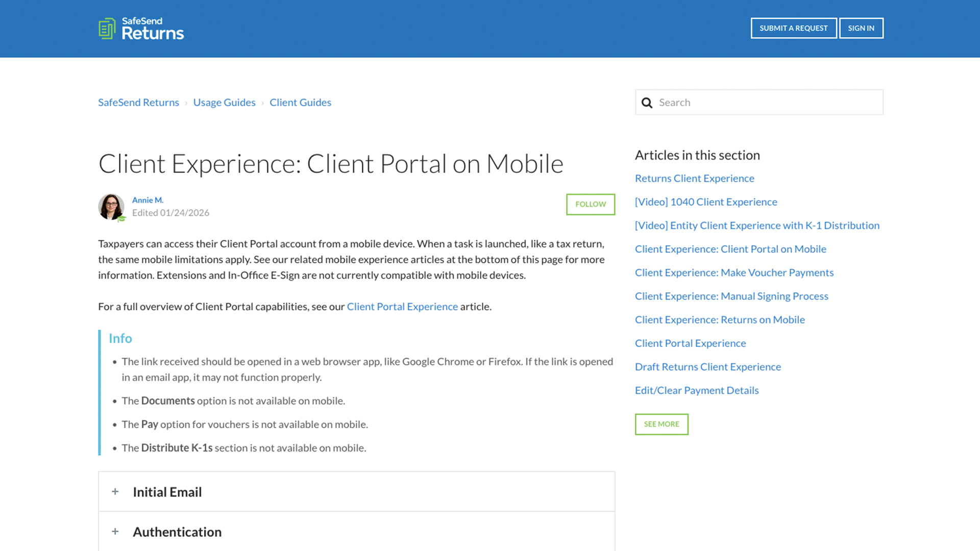The width and height of the screenshot is (980, 551).
Task: Click the Sign In button
Action: (x=861, y=28)
